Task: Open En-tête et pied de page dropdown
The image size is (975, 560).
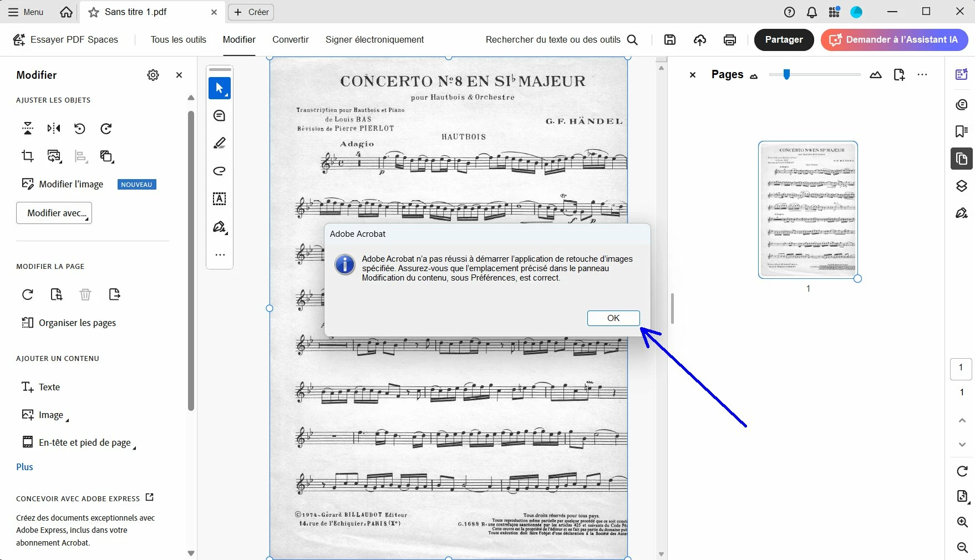Action: 78,442
